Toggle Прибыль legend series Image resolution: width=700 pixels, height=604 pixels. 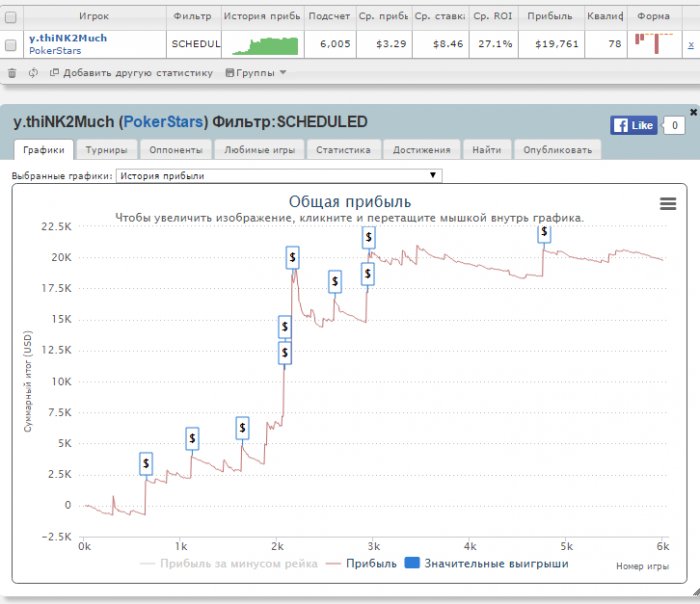pyautogui.click(x=362, y=564)
